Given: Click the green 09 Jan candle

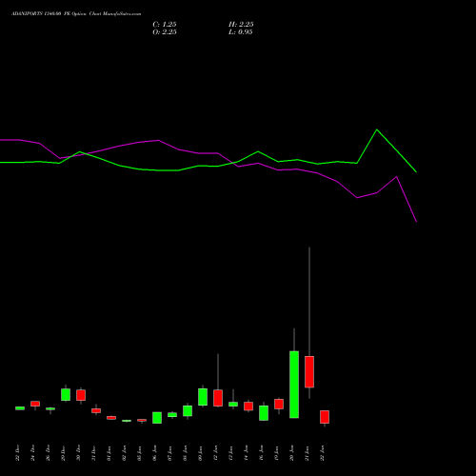Looking at the screenshot, I should click(203, 397).
